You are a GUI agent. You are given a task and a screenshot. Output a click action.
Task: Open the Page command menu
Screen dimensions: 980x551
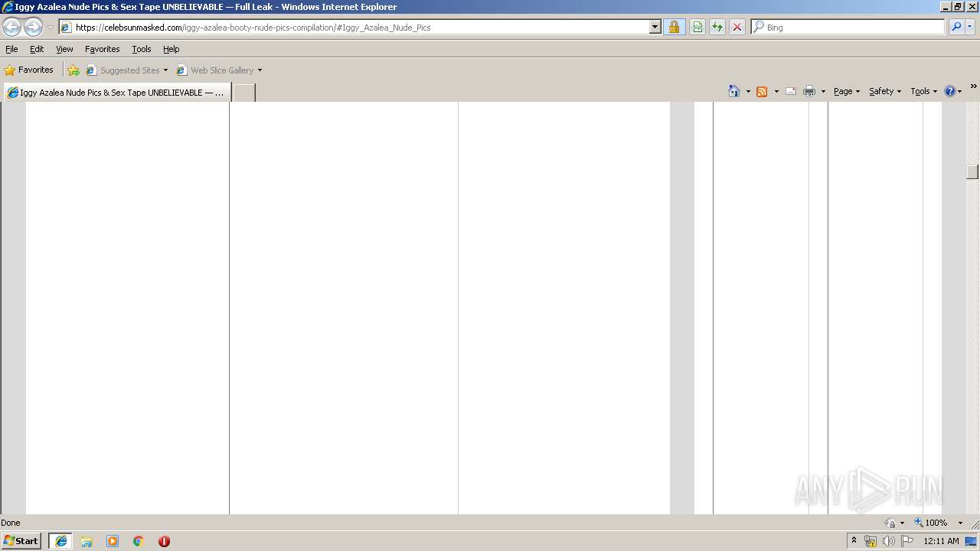pyautogui.click(x=847, y=92)
